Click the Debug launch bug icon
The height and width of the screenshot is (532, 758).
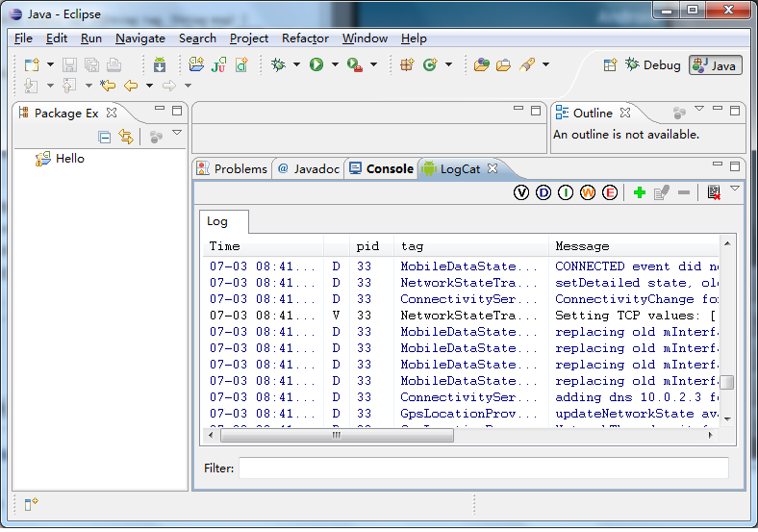[279, 64]
